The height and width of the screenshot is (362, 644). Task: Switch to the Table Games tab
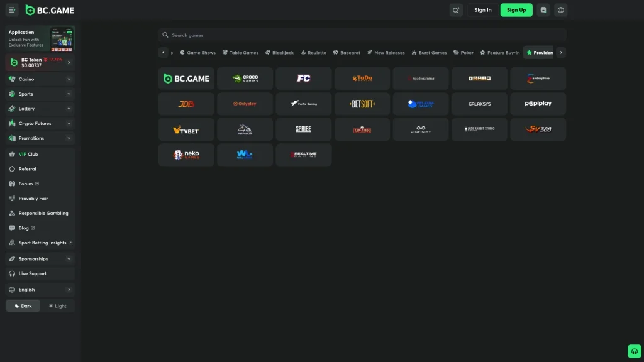click(240, 53)
